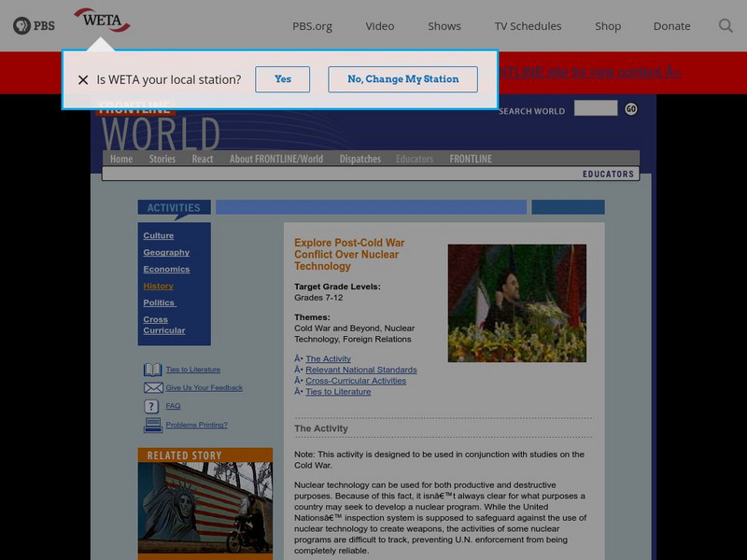Click No, Change My Station button
The height and width of the screenshot is (560, 747).
coord(403,79)
